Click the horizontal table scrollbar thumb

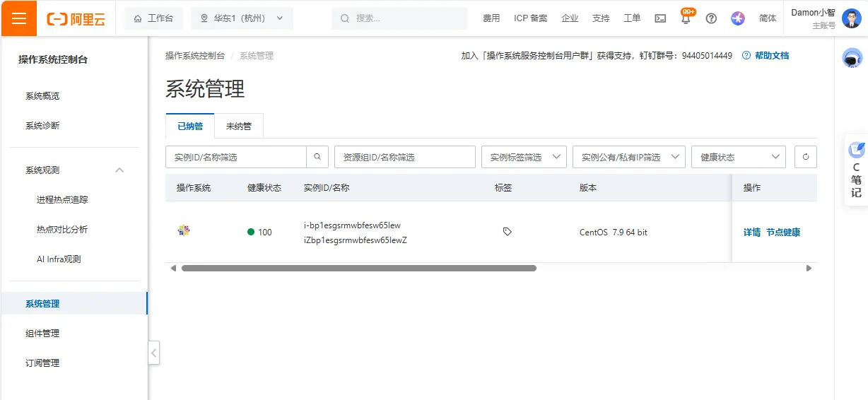(x=359, y=269)
